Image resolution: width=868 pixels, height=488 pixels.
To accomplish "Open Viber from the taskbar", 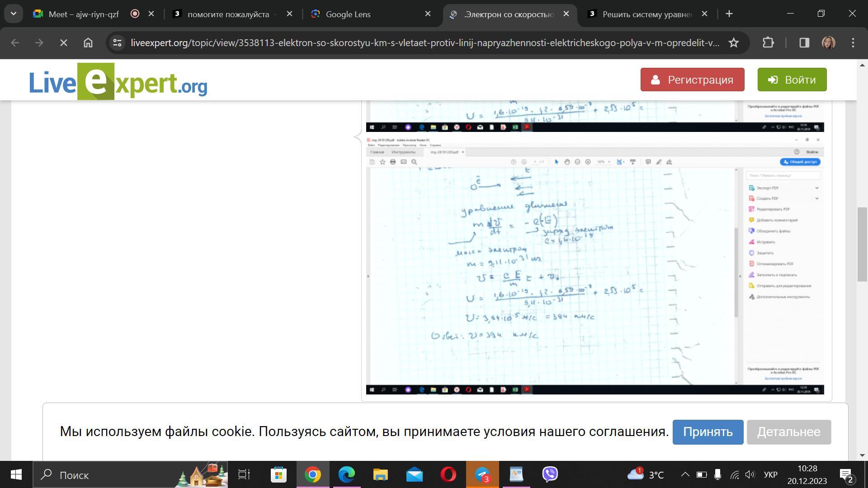I will 550,474.
